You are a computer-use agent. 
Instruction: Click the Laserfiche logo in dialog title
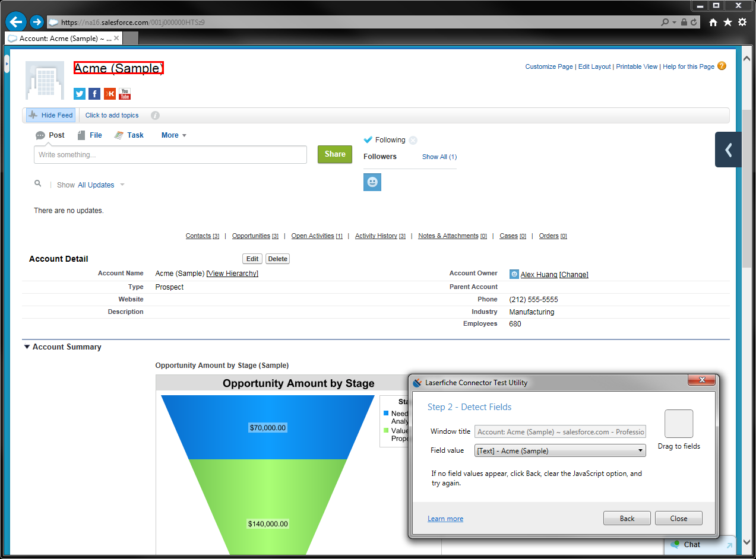(417, 383)
